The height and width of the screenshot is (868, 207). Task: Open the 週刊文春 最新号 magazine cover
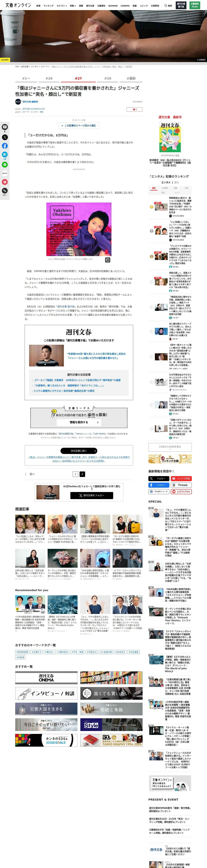coord(170,137)
